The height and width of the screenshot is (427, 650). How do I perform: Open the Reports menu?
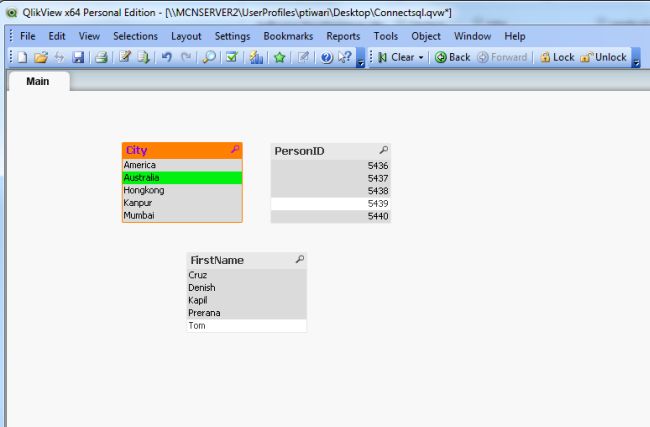pos(343,36)
